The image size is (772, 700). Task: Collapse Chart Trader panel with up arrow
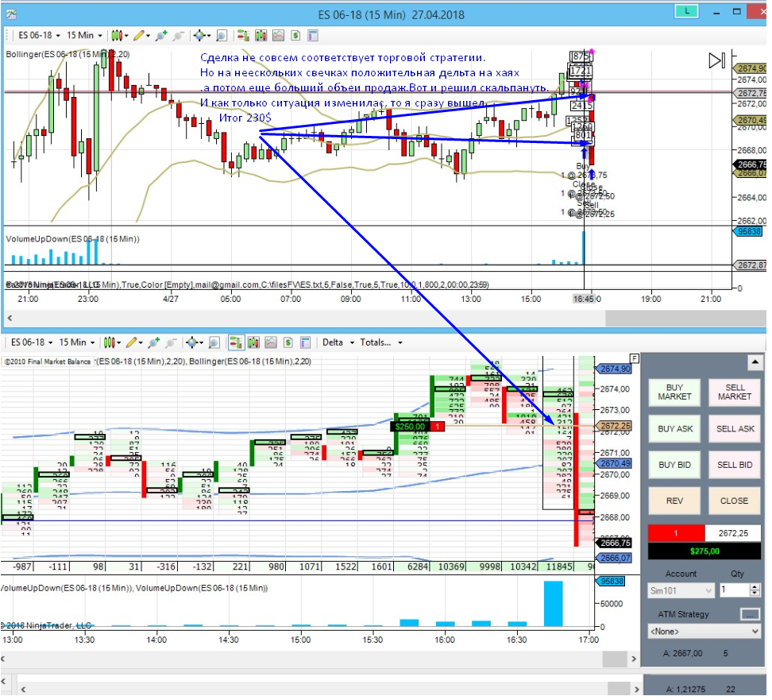pos(755,363)
